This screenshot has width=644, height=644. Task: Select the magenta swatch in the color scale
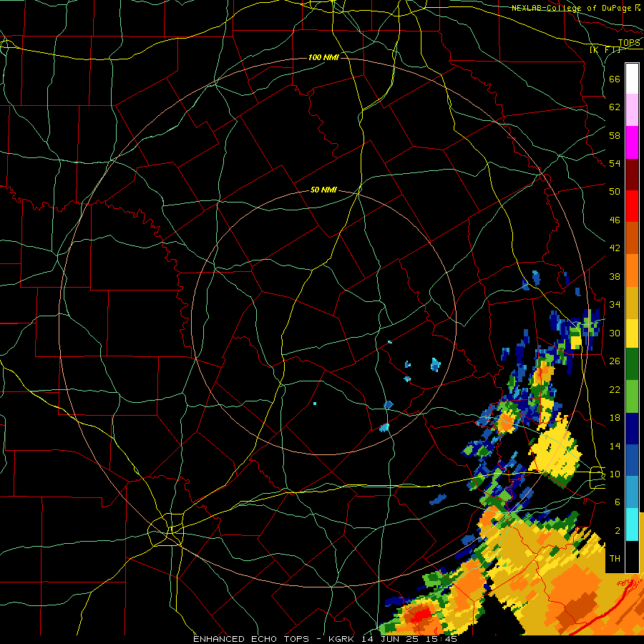pyautogui.click(x=632, y=142)
